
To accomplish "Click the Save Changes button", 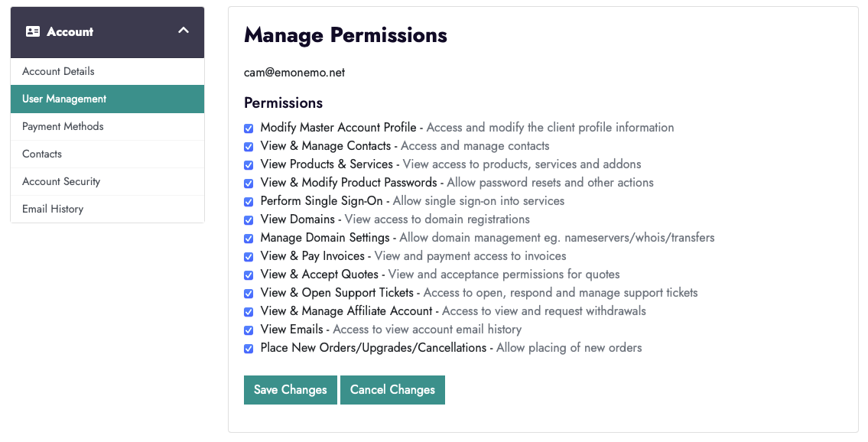I will [290, 390].
